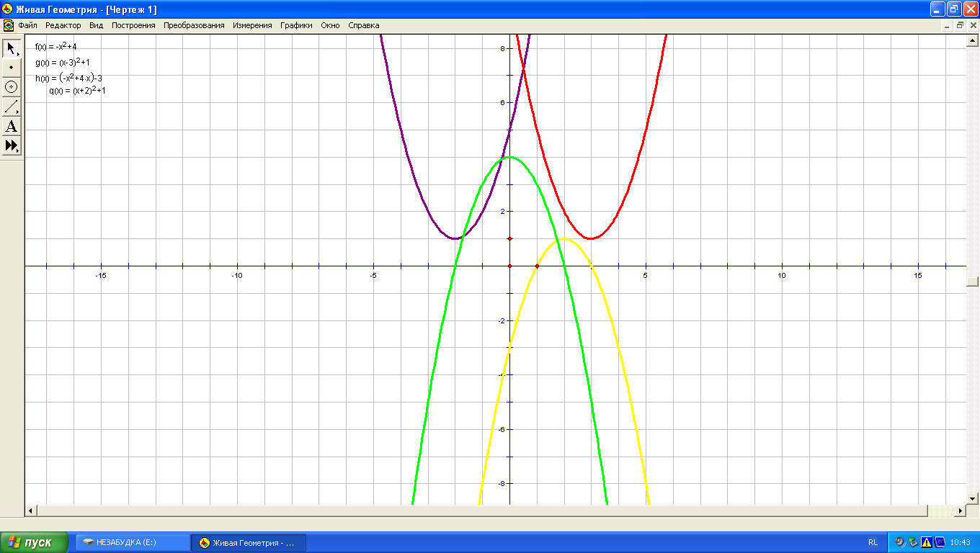The image size is (980, 553).
Task: Click the yellow warning icon in system tray
Action: point(927,542)
